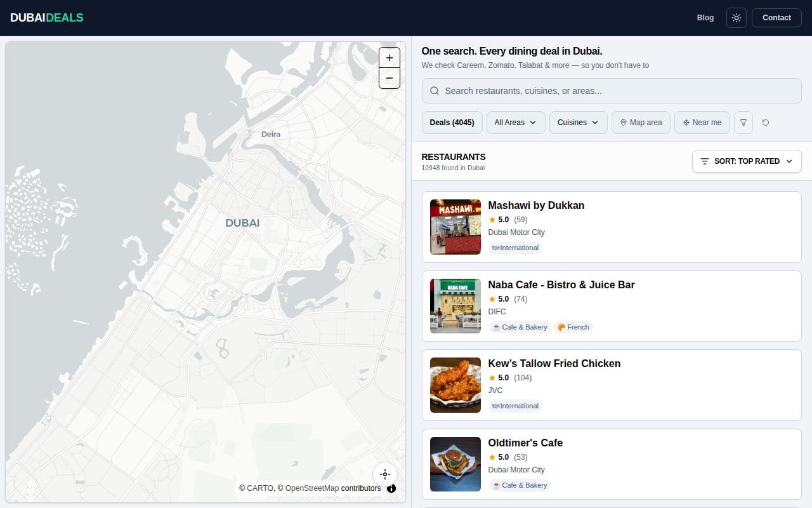Click the Contact button

[776, 18]
